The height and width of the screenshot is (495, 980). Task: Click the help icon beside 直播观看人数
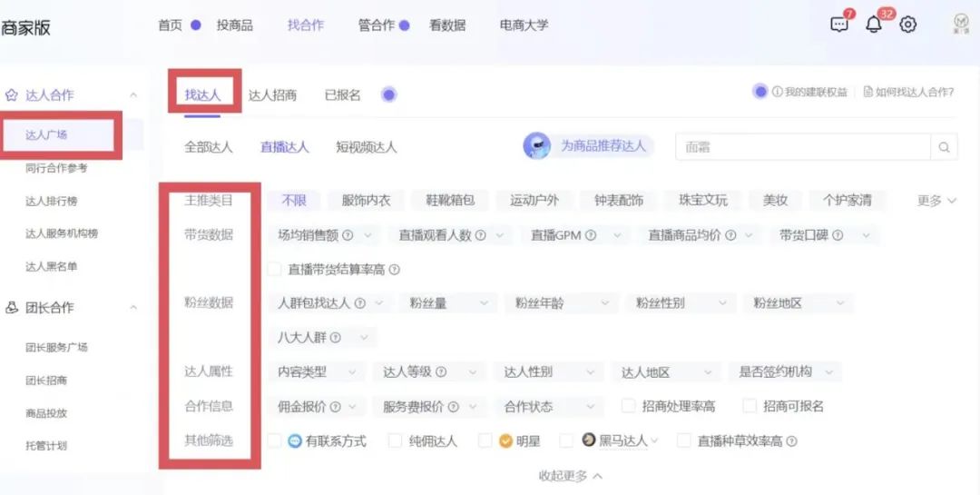pos(480,235)
